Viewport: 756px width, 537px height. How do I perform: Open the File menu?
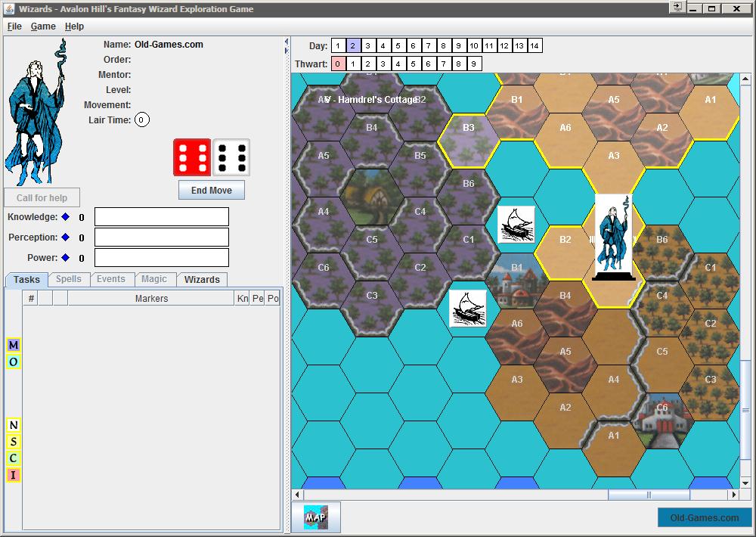[x=14, y=26]
